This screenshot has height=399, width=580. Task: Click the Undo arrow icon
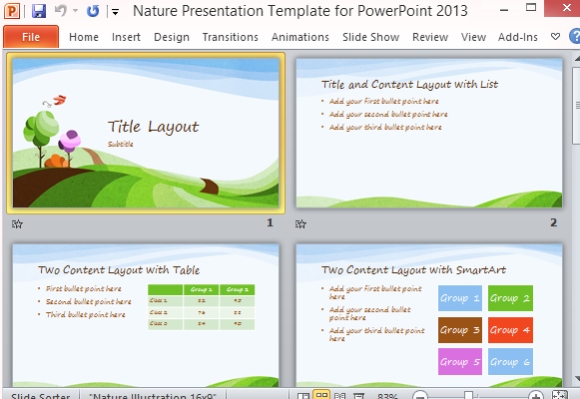61,10
